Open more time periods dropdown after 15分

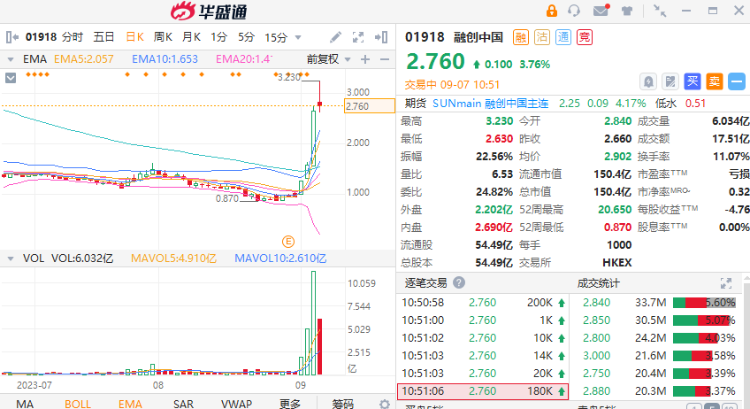point(298,37)
